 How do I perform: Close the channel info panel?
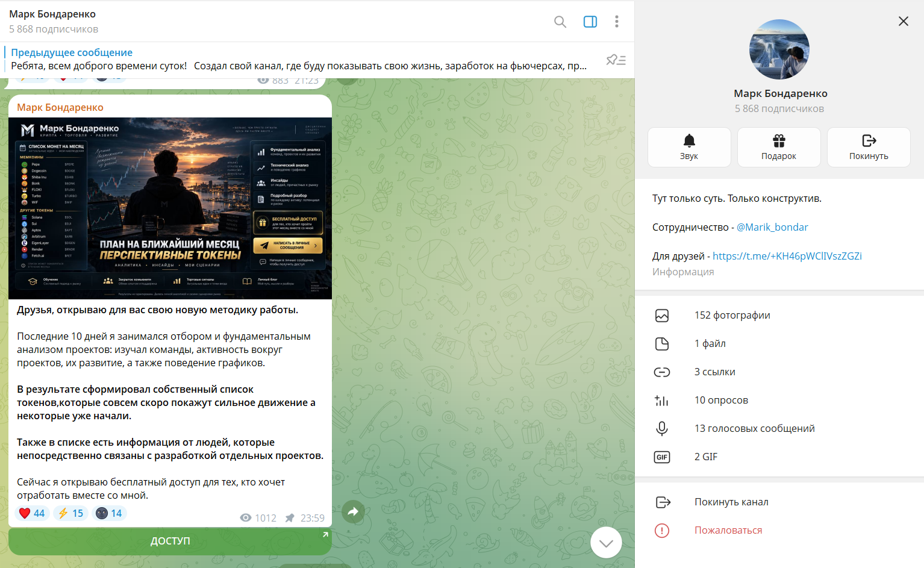pyautogui.click(x=904, y=22)
